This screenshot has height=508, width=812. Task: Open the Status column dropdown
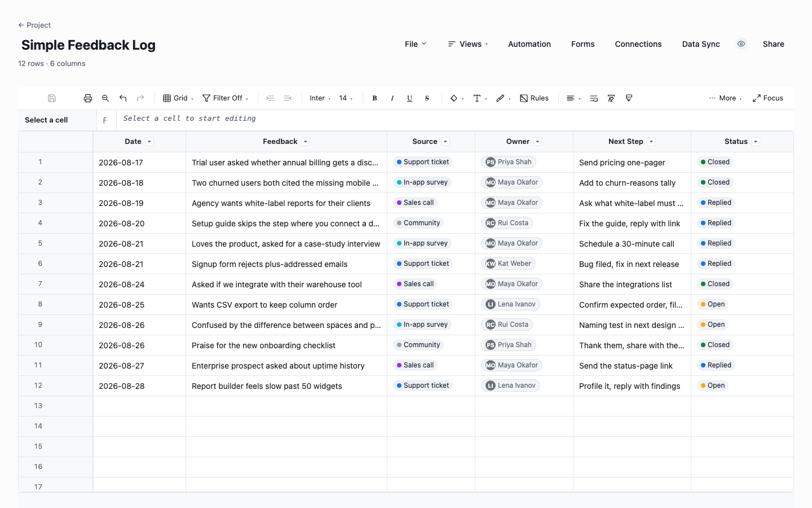(x=756, y=142)
